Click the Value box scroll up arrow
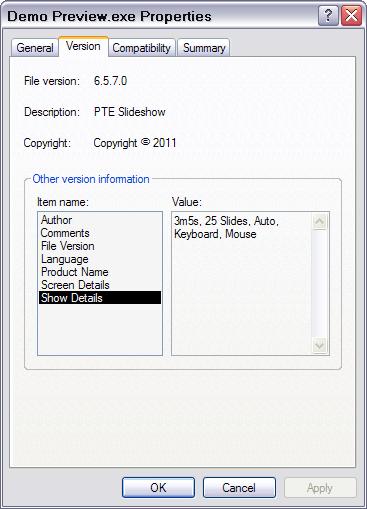This screenshot has height=509, width=367. click(320, 222)
